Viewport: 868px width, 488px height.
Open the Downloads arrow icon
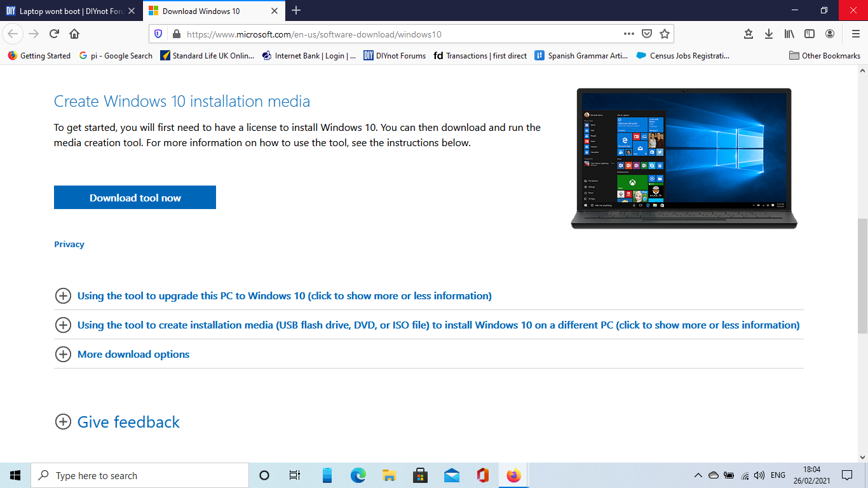pyautogui.click(x=769, y=34)
